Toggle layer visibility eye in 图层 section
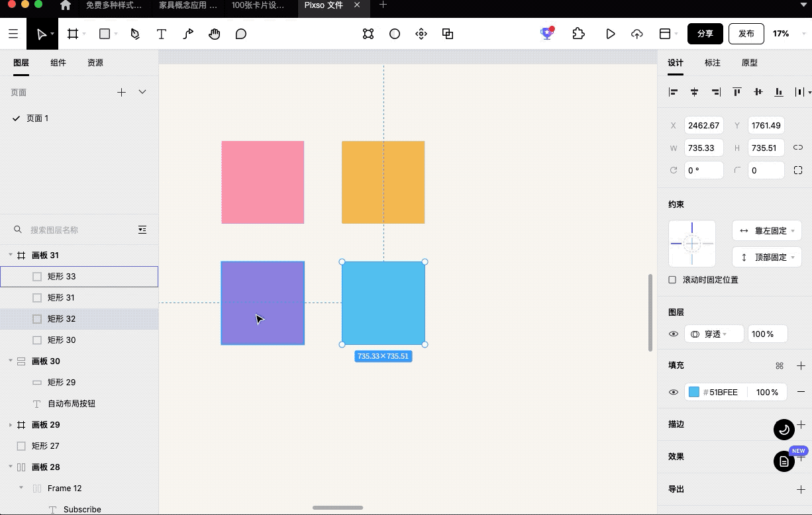 tap(674, 334)
